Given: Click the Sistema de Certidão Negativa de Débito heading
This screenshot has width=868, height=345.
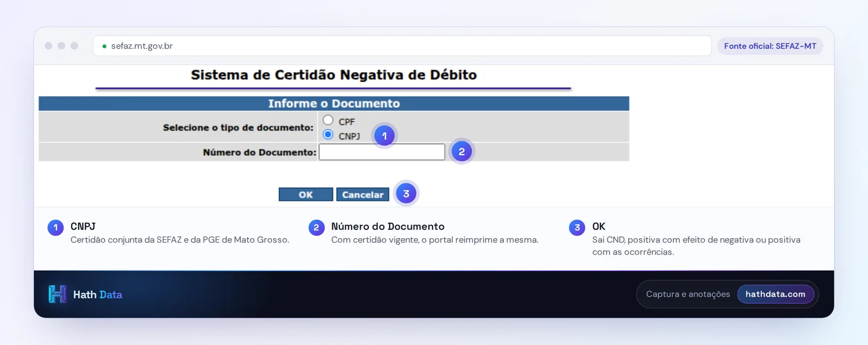Looking at the screenshot, I should [x=334, y=75].
